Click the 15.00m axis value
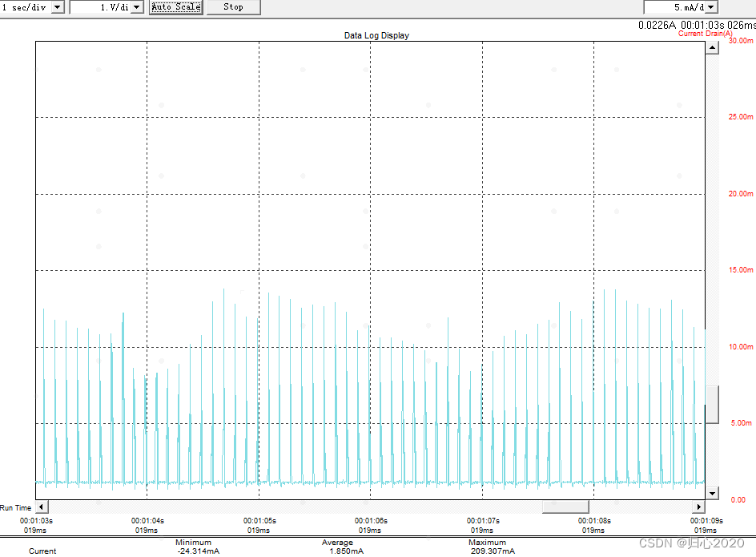Screen dimensions: 756x557 coord(741,270)
